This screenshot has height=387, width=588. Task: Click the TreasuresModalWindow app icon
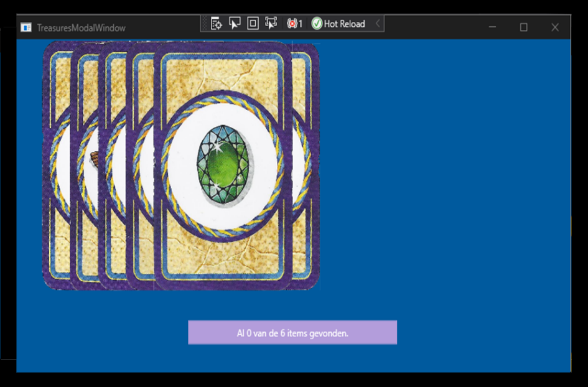(x=26, y=27)
